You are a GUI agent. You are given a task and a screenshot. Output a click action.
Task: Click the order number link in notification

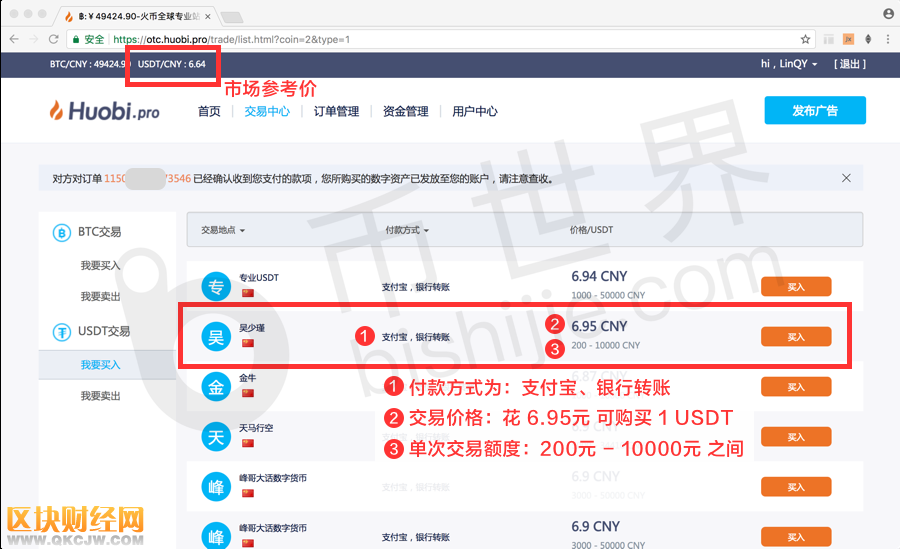tap(148, 179)
